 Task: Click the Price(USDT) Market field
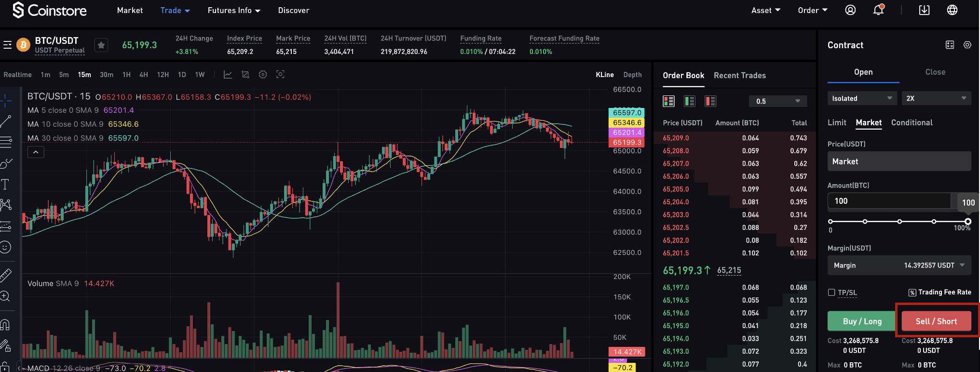[899, 161]
